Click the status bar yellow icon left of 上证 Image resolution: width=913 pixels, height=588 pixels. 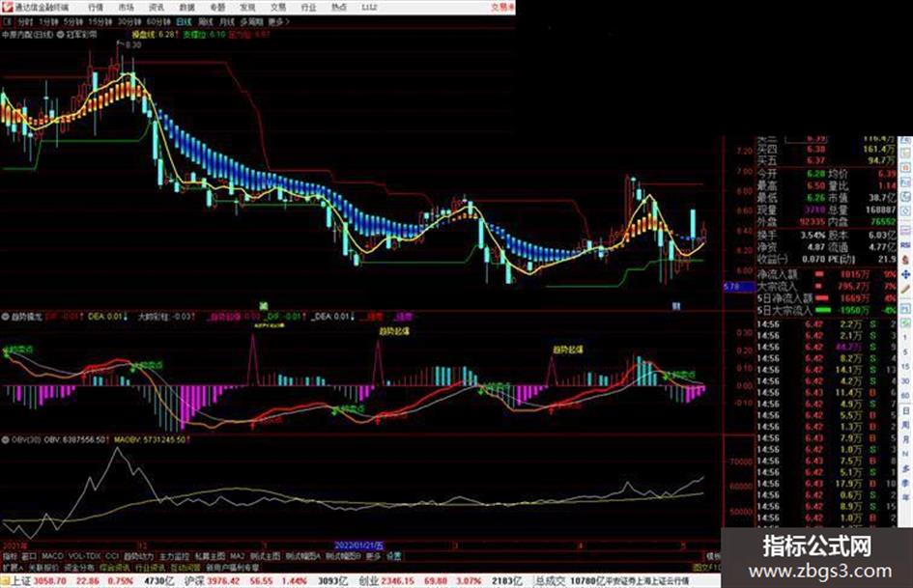tap(5, 581)
